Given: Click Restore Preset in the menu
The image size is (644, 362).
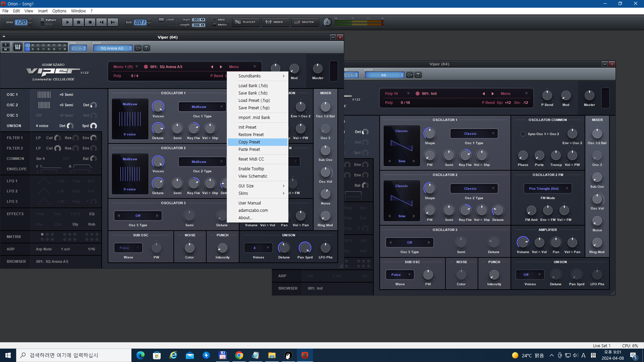Looking at the screenshot, I should (x=258, y=135).
